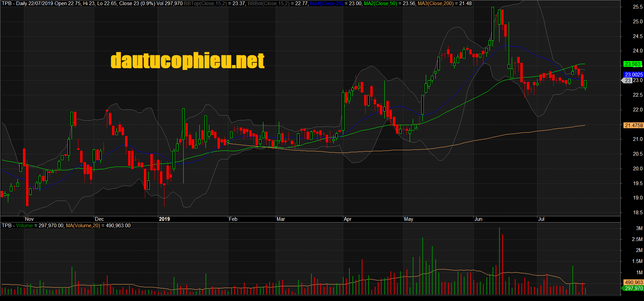
Task: Click the green Volume label in lower pane
Action: tap(24, 226)
